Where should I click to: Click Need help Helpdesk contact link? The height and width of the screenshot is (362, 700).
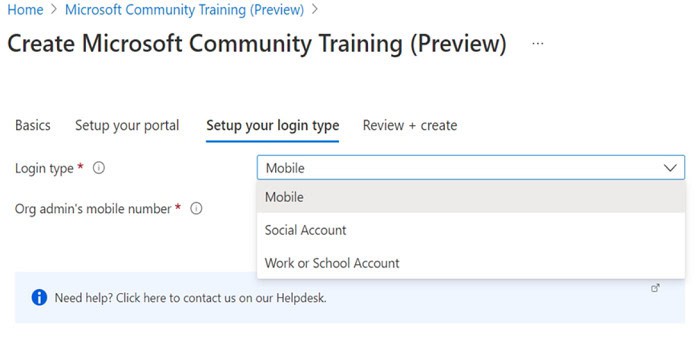click(190, 298)
